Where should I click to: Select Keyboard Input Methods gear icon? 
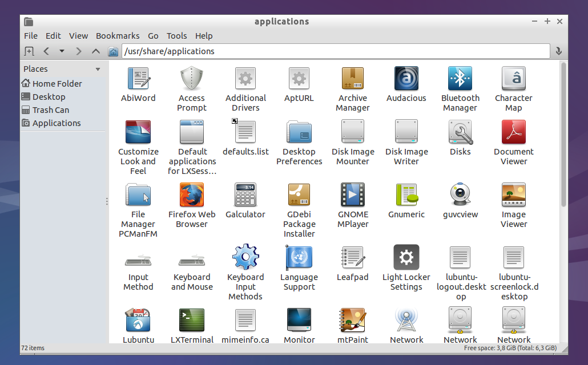(245, 257)
